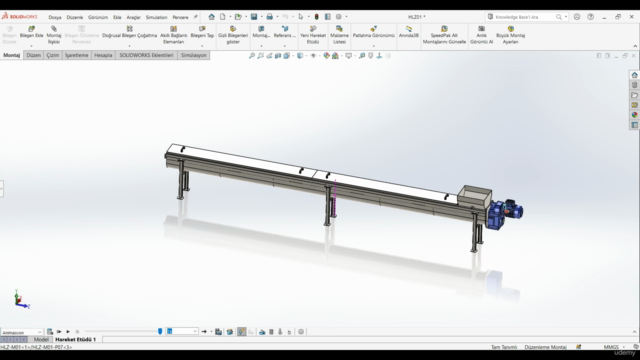The image size is (640, 360).
Task: Click Anlık Görüntü Al snapshot icon
Action: coord(482,29)
